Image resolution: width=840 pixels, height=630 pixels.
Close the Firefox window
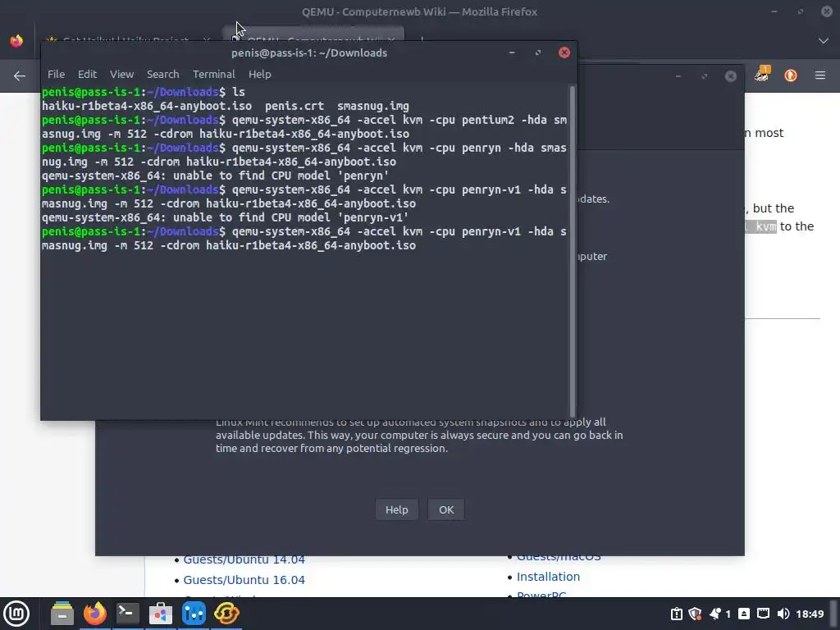pyautogui.click(x=827, y=11)
